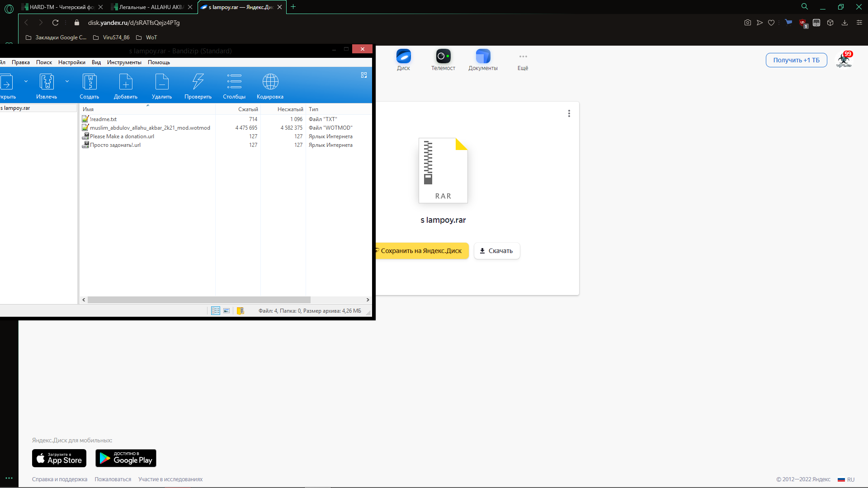This screenshot has height=488, width=868.
Task: Open the Закладки Google C... bookmarks folder
Action: [x=56, y=38]
